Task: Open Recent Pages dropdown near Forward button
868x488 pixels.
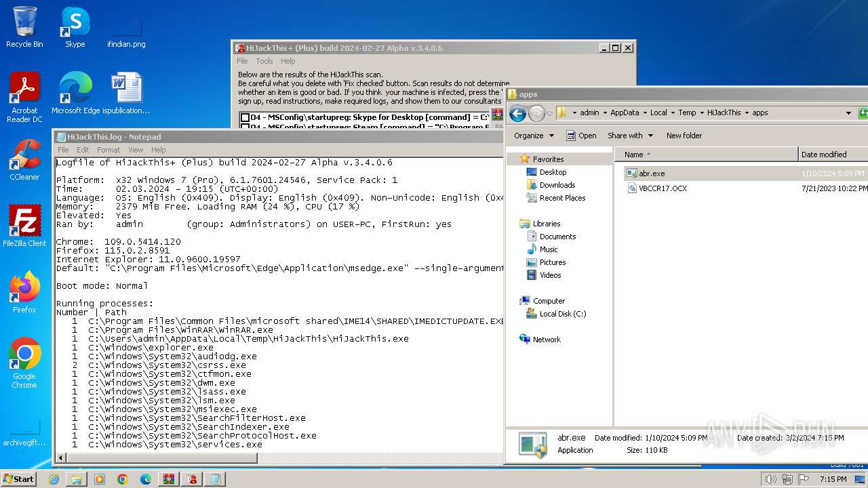Action: 551,113
